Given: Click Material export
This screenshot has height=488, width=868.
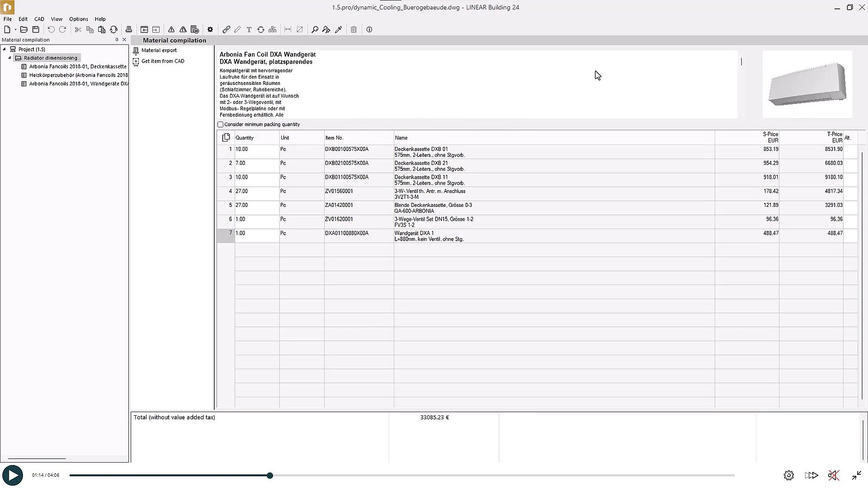Looking at the screenshot, I should (x=159, y=50).
